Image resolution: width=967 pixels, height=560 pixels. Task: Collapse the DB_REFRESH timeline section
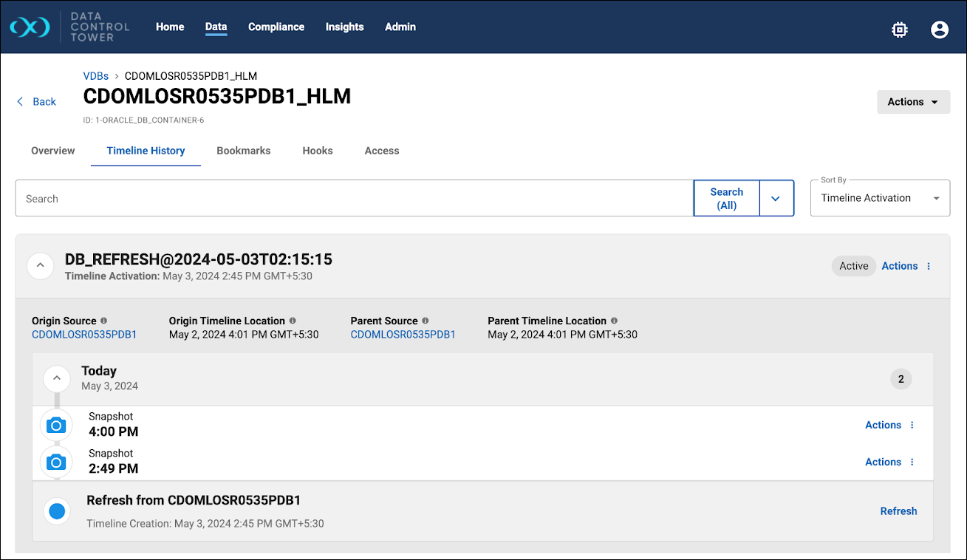tap(41, 266)
